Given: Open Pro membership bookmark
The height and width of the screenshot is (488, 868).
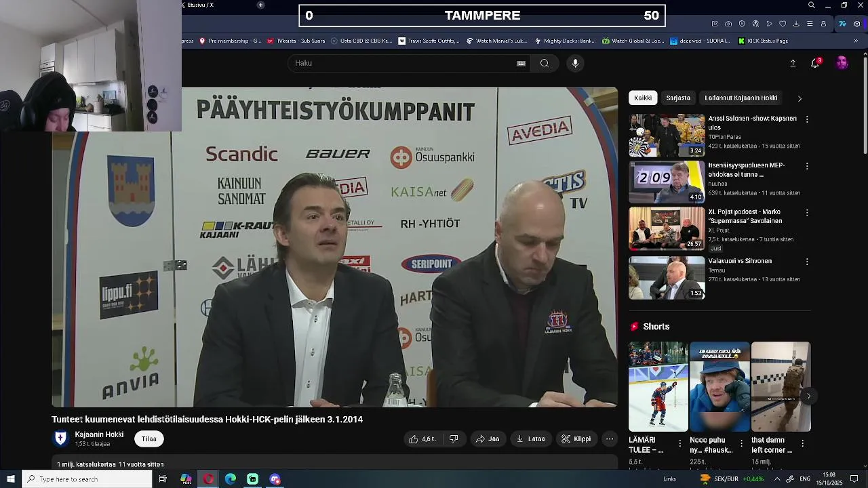Looking at the screenshot, I should pos(230,41).
